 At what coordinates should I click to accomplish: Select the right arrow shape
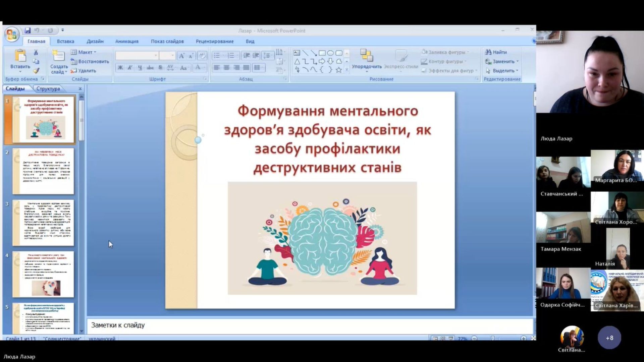point(322,61)
